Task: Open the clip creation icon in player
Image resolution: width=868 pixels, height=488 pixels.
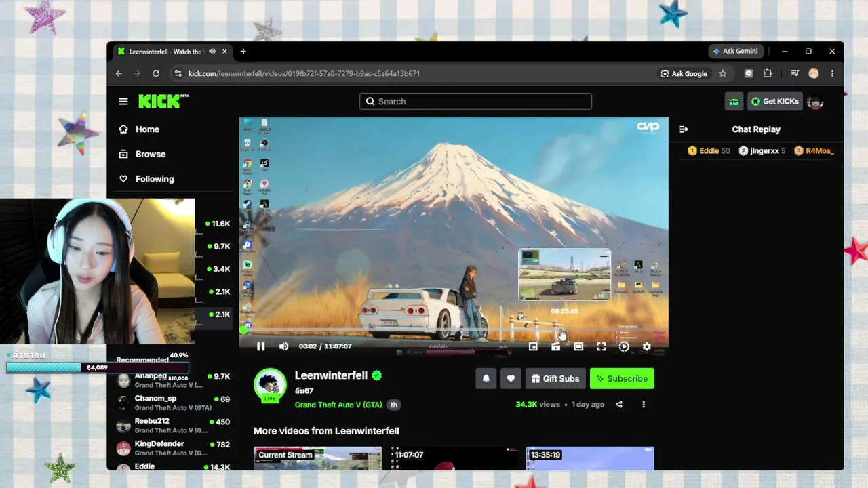Action: tap(556, 346)
